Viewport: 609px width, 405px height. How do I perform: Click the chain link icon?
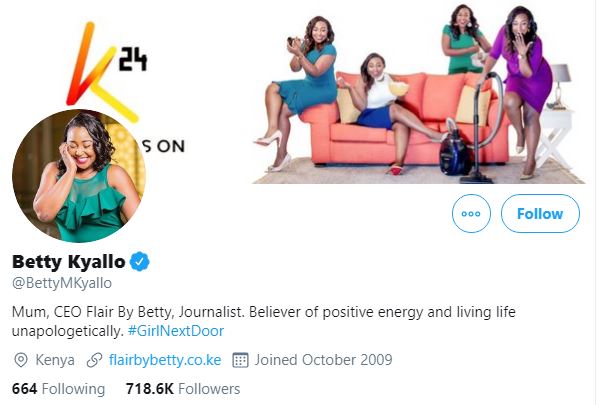[x=95, y=359]
